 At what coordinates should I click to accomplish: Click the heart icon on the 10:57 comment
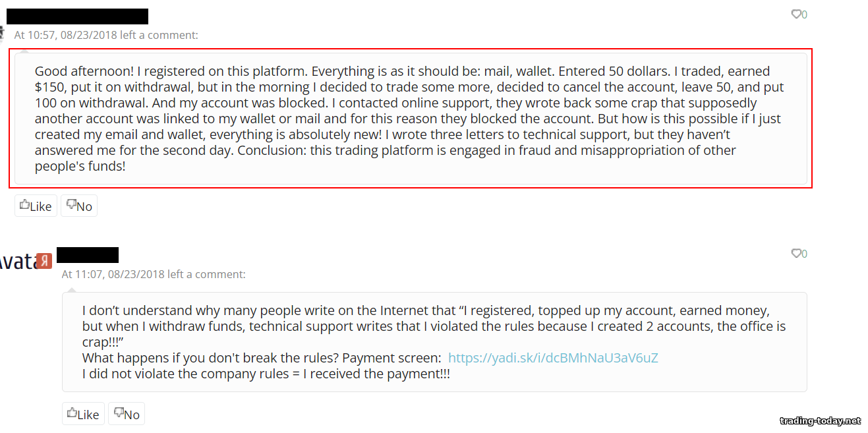(796, 14)
